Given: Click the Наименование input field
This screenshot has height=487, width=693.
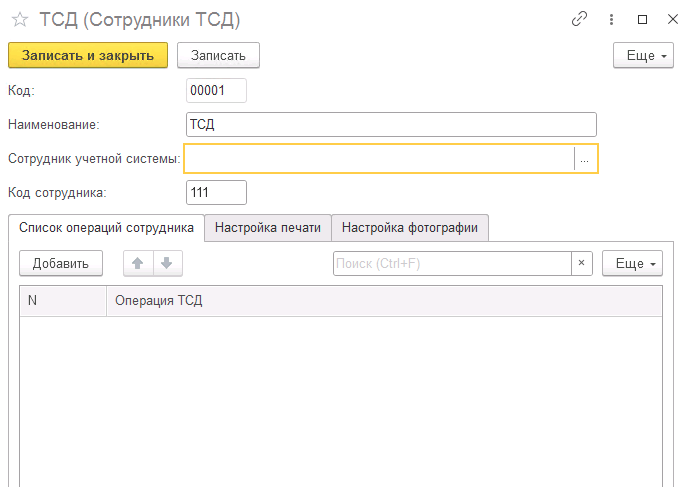Looking at the screenshot, I should [391, 125].
